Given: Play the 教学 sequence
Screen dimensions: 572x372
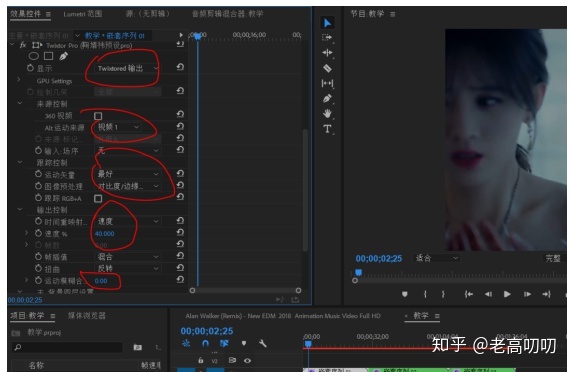Looking at the screenshot, I should pos(507,294).
